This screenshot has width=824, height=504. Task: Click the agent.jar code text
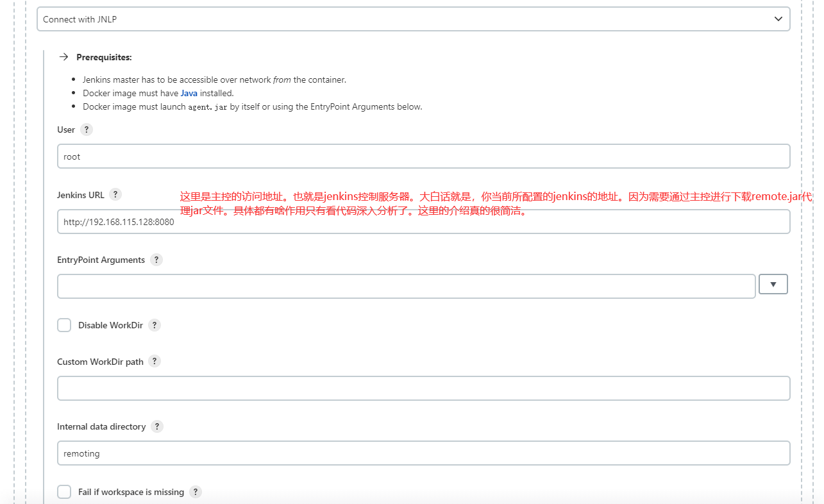click(208, 106)
